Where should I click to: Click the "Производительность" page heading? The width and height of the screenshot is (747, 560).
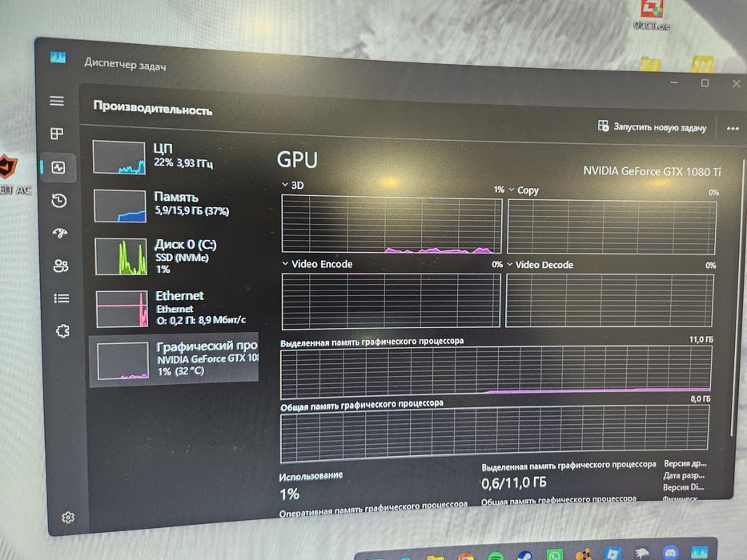(153, 108)
